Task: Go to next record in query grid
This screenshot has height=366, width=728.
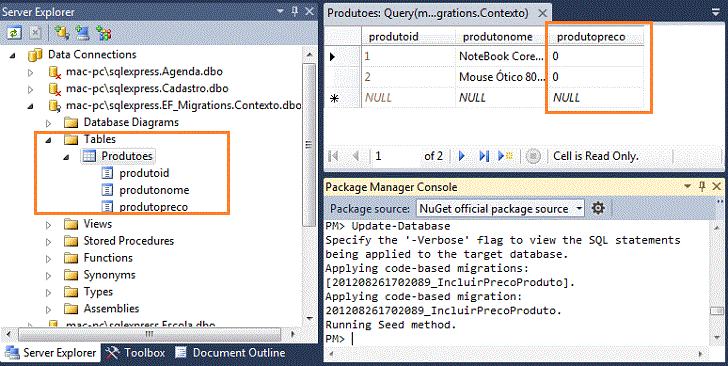Action: 462,156
